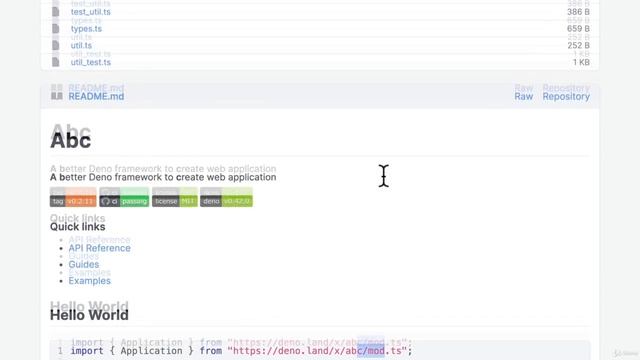This screenshot has width=640, height=360.
Task: Click the 'A better Deno framework' description
Action: [x=163, y=177]
